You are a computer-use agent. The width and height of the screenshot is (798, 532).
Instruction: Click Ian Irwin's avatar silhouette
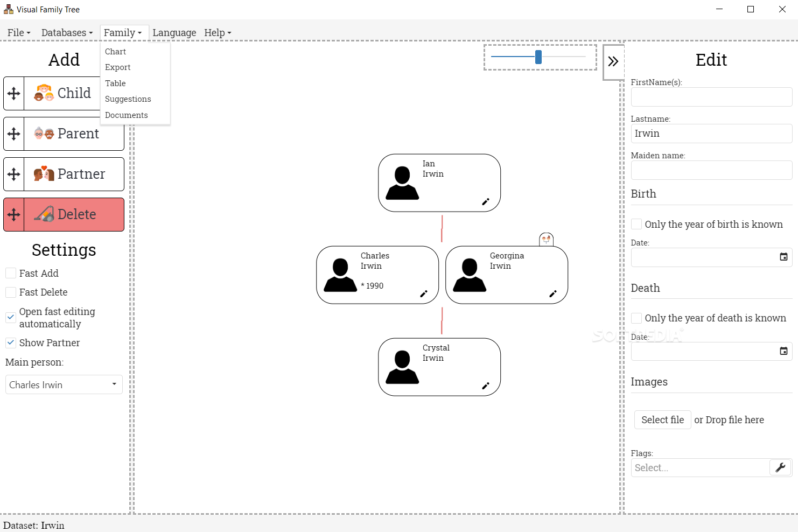[402, 183]
